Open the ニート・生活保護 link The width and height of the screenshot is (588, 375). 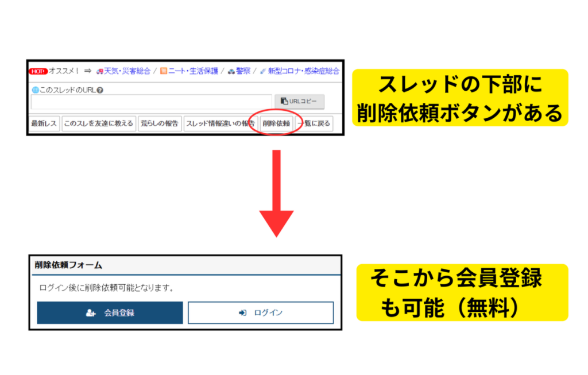pos(193,71)
